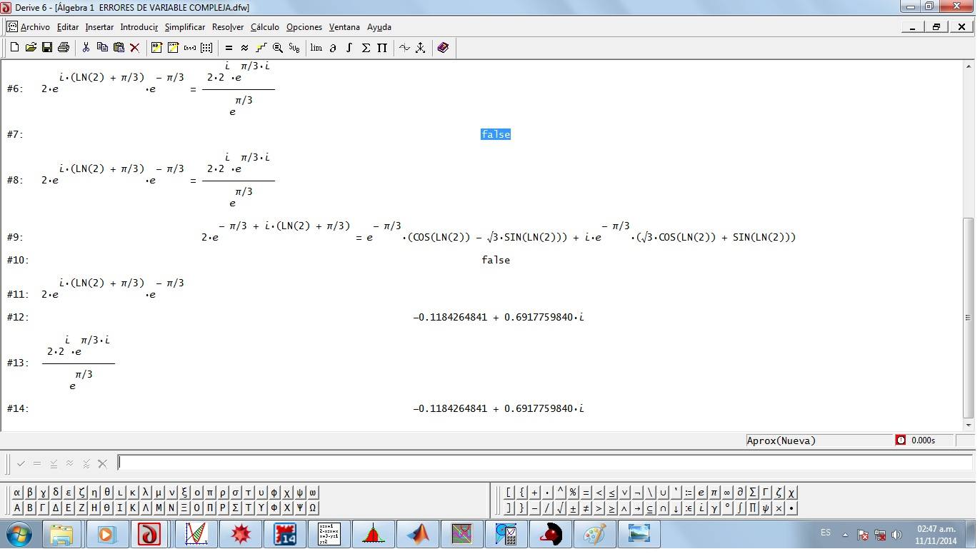This screenshot has width=980, height=554.
Task: Click the insert matrix toolbar icon
Action: [x=206, y=48]
